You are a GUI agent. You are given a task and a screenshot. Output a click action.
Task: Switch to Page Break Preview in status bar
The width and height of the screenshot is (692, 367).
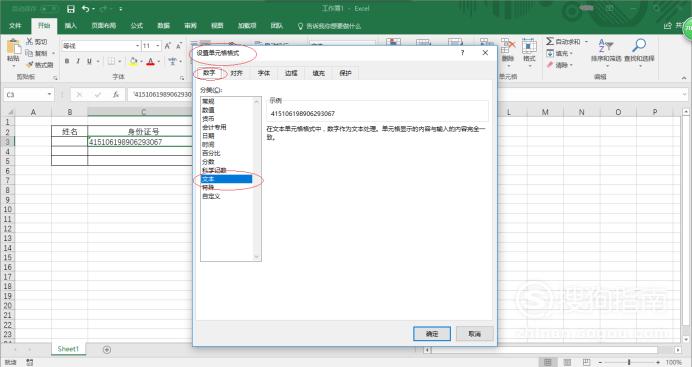pos(586,362)
